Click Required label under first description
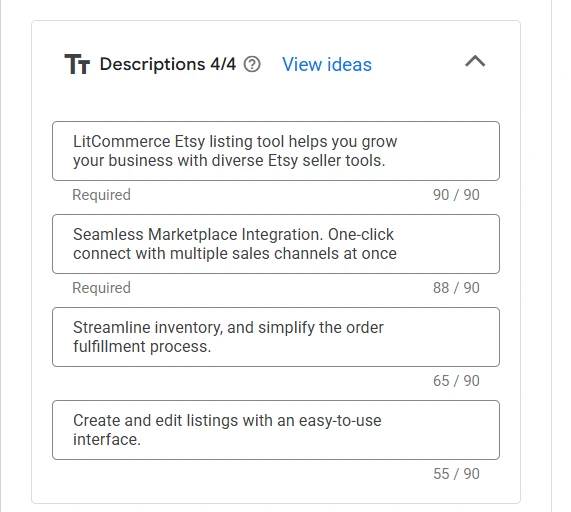The image size is (571, 512). (101, 195)
